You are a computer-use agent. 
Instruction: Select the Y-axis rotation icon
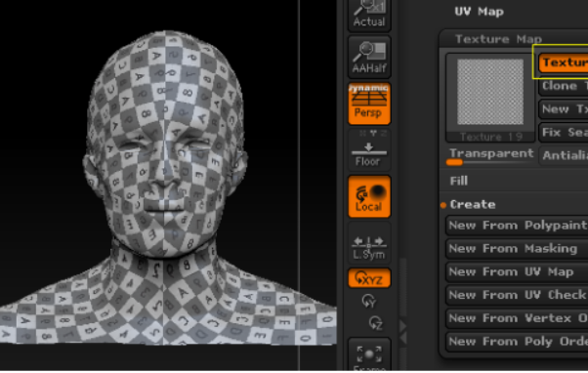pyautogui.click(x=369, y=301)
